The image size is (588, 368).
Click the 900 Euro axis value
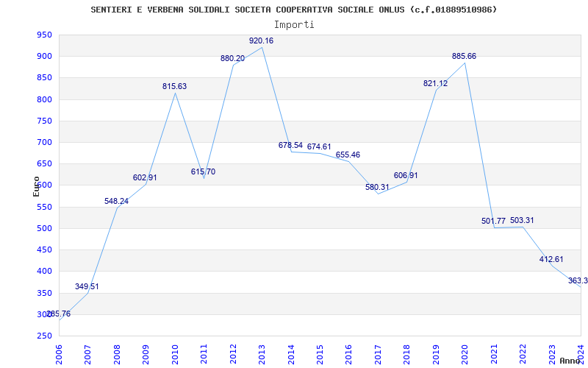[x=44, y=57]
